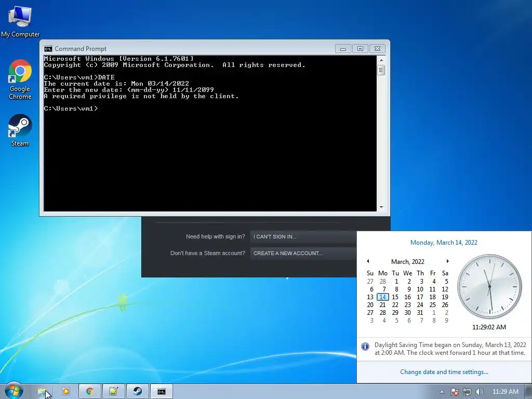The image size is (532, 399).
Task: Select the Google Chrome desktop shortcut
Action: click(x=20, y=79)
